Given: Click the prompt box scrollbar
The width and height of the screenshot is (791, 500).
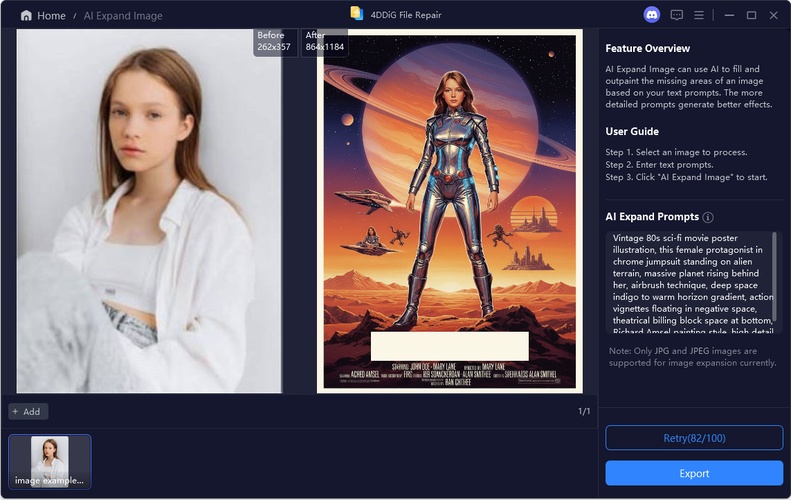Looking at the screenshot, I should click(x=774, y=276).
